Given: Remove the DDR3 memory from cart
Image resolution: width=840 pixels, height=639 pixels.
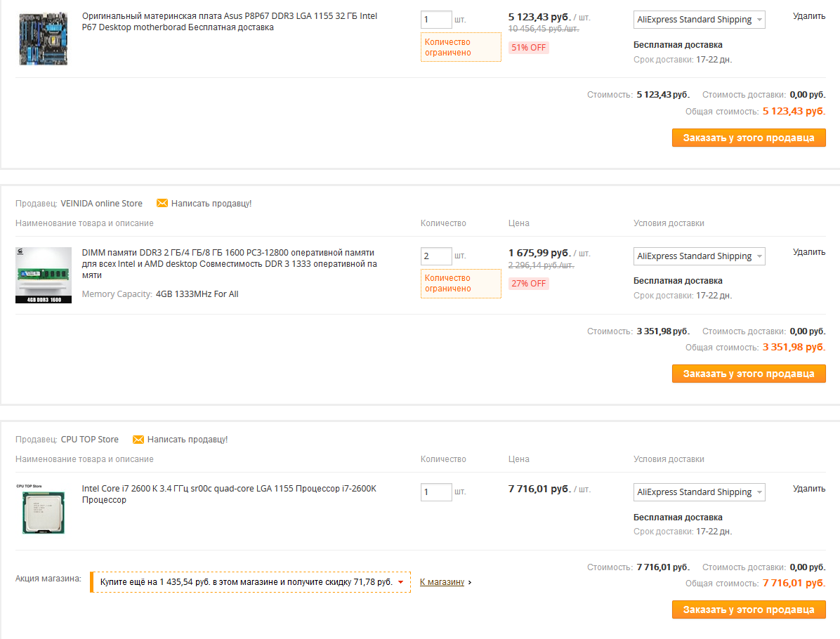Looking at the screenshot, I should pyautogui.click(x=809, y=252).
